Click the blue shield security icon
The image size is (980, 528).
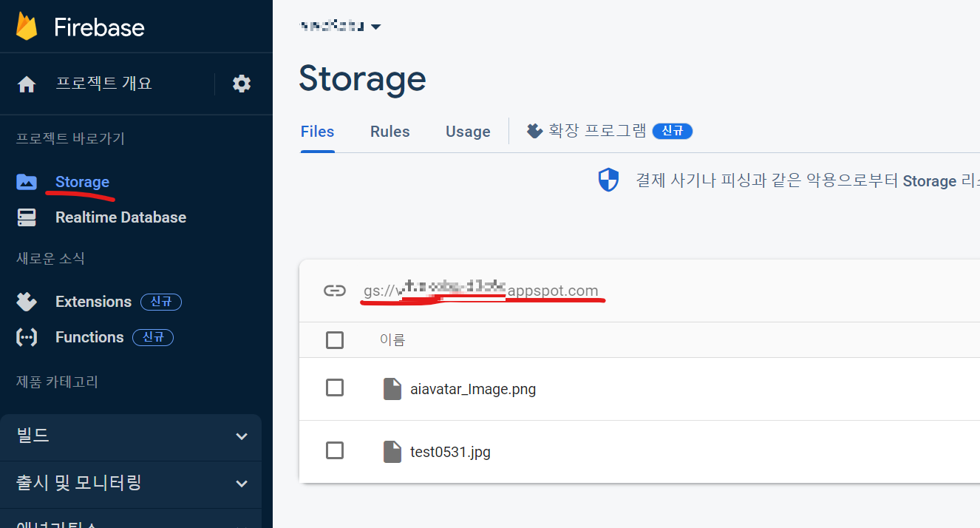pyautogui.click(x=608, y=180)
